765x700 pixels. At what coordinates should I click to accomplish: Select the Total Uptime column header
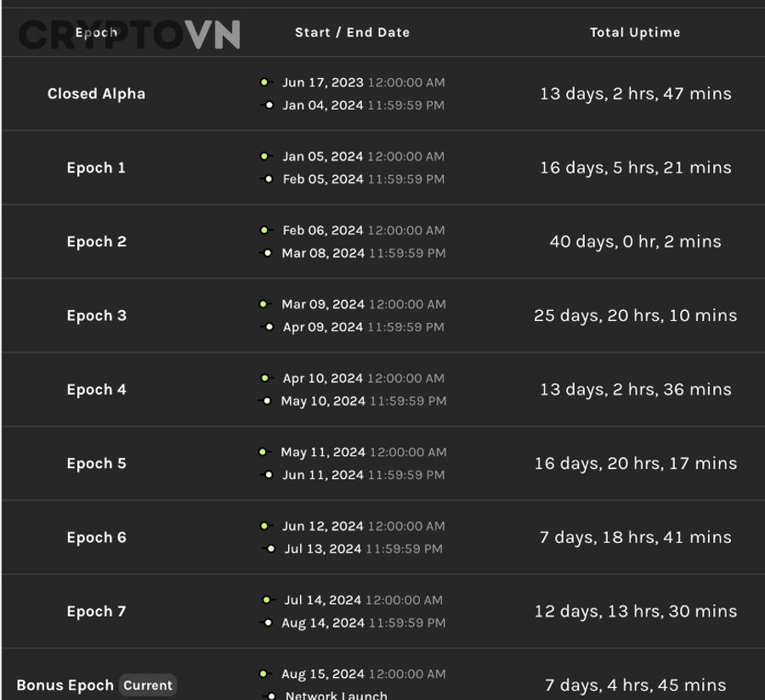[x=635, y=32]
